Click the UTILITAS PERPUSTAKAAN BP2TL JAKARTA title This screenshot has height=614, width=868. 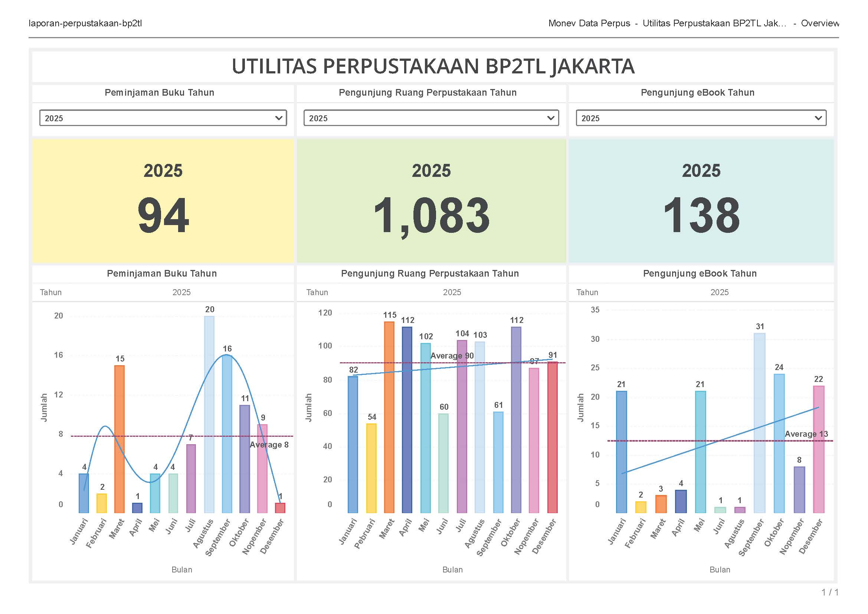tap(433, 66)
